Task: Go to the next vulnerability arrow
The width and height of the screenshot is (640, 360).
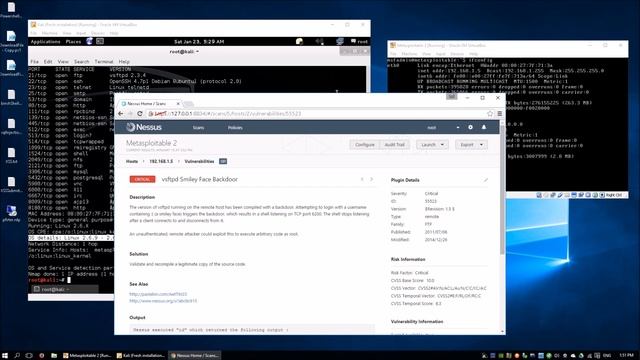Action: pyautogui.click(x=371, y=179)
